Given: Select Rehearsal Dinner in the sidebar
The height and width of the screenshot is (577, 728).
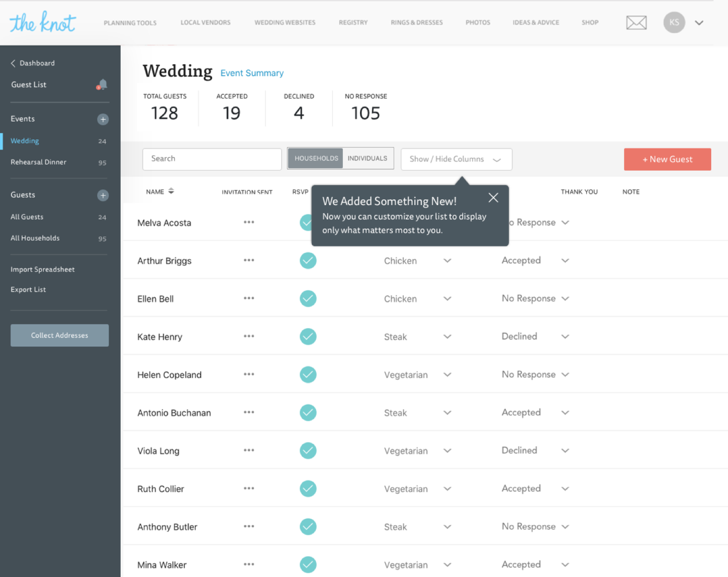Looking at the screenshot, I should pos(38,162).
